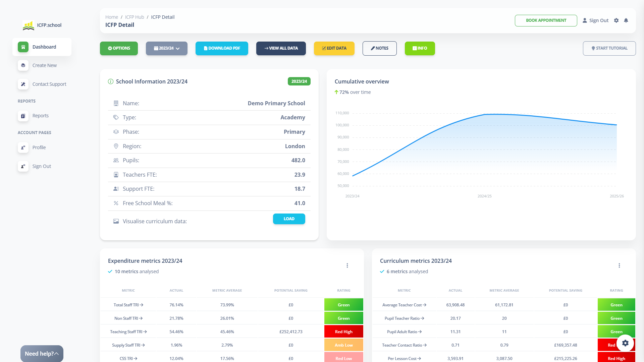Click Start Tutorial button
Screen dimensions: 644x362
609,48
